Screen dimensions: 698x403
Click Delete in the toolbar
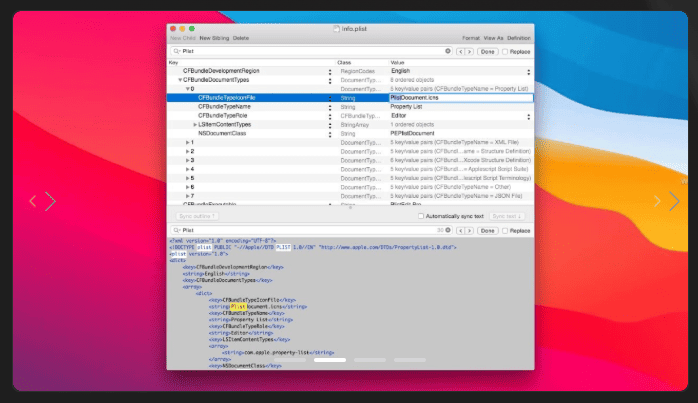click(241, 38)
